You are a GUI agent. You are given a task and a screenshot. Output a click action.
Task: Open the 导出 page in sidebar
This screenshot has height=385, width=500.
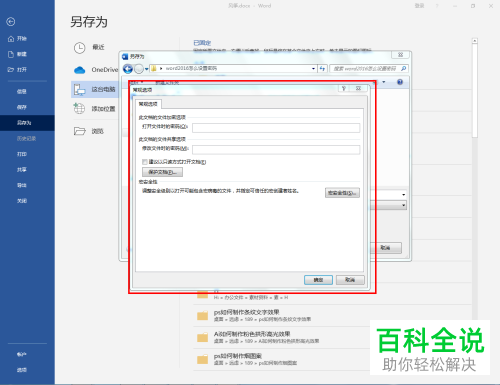pos(22,185)
